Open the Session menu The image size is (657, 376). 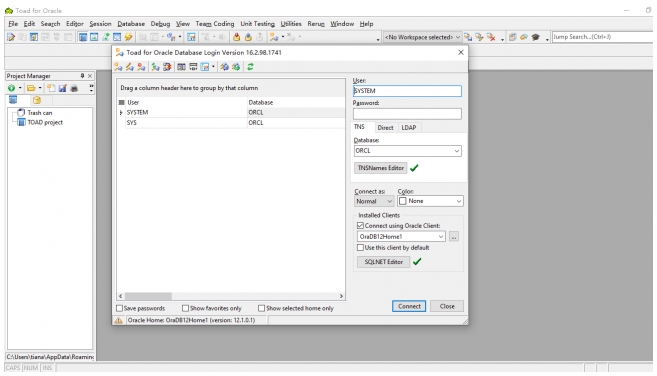(100, 24)
